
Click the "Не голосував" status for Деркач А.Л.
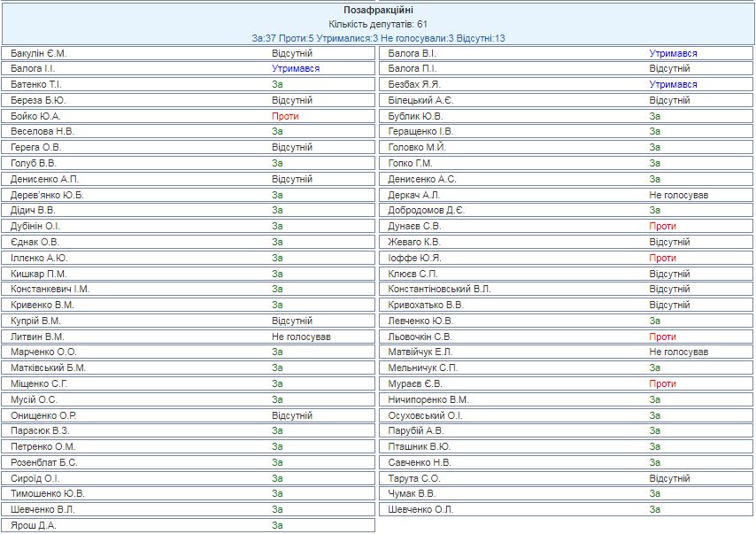click(678, 195)
